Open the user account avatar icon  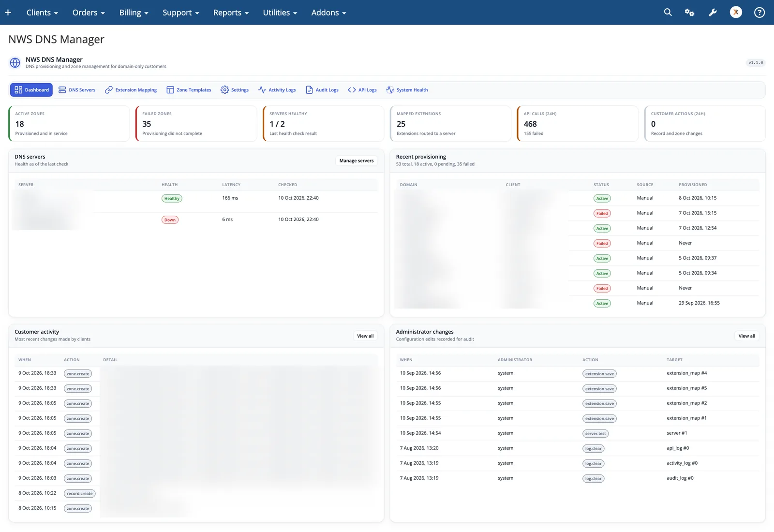[x=736, y=12]
